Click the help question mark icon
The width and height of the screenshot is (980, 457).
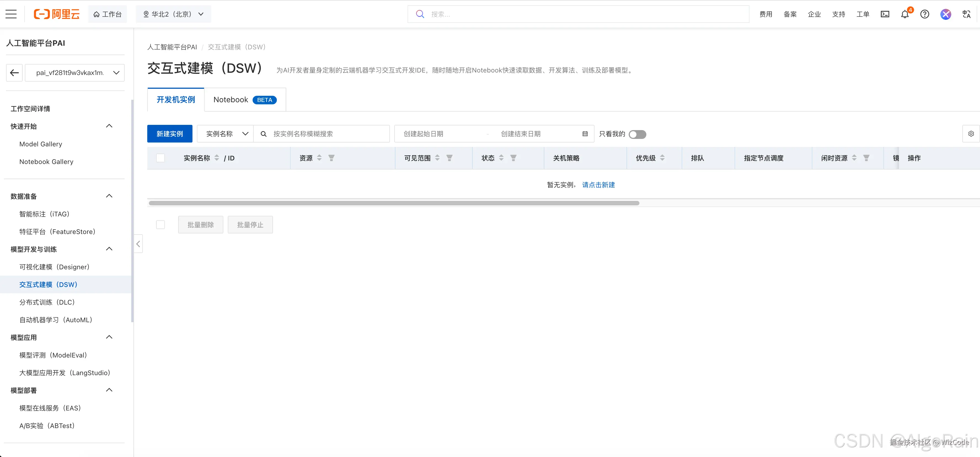925,14
